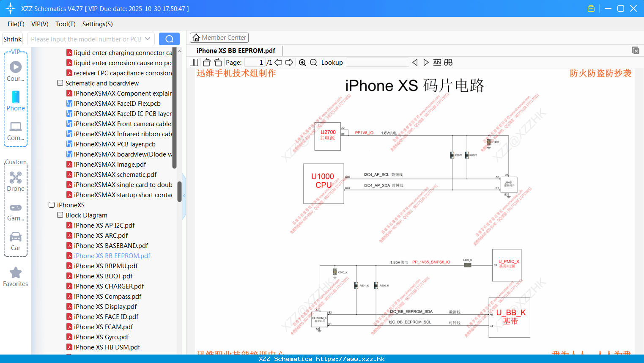Click the model number search field

click(x=86, y=39)
